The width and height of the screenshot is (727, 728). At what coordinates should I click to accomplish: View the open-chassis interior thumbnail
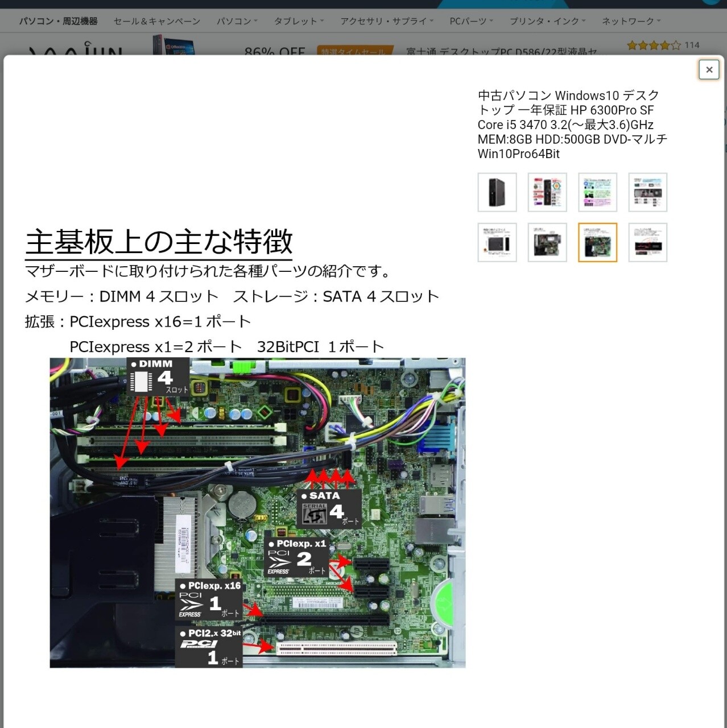pos(547,242)
